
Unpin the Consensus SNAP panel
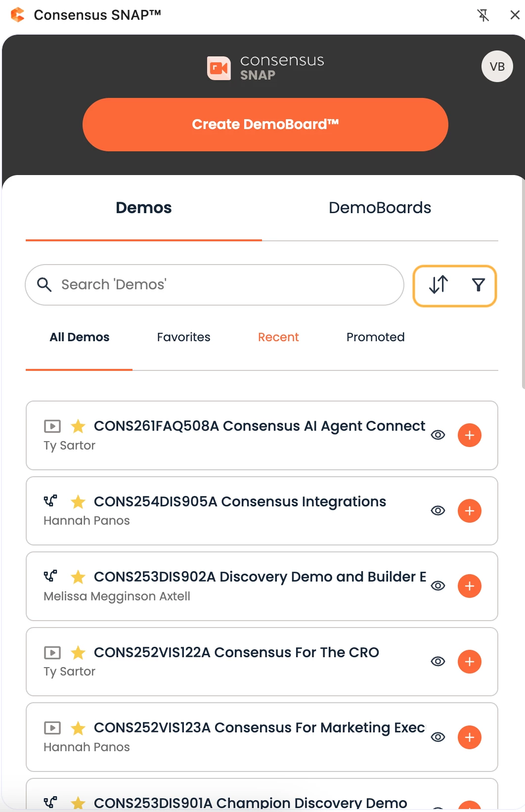click(483, 15)
